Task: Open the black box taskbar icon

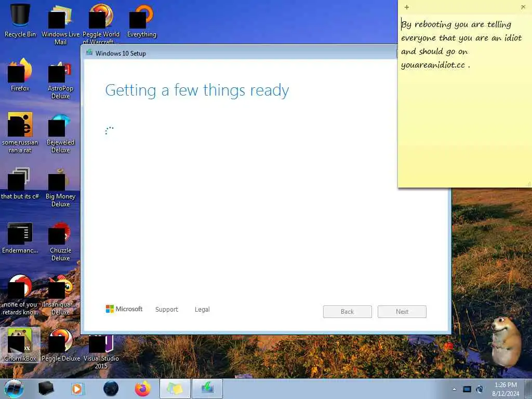Action: point(46,389)
